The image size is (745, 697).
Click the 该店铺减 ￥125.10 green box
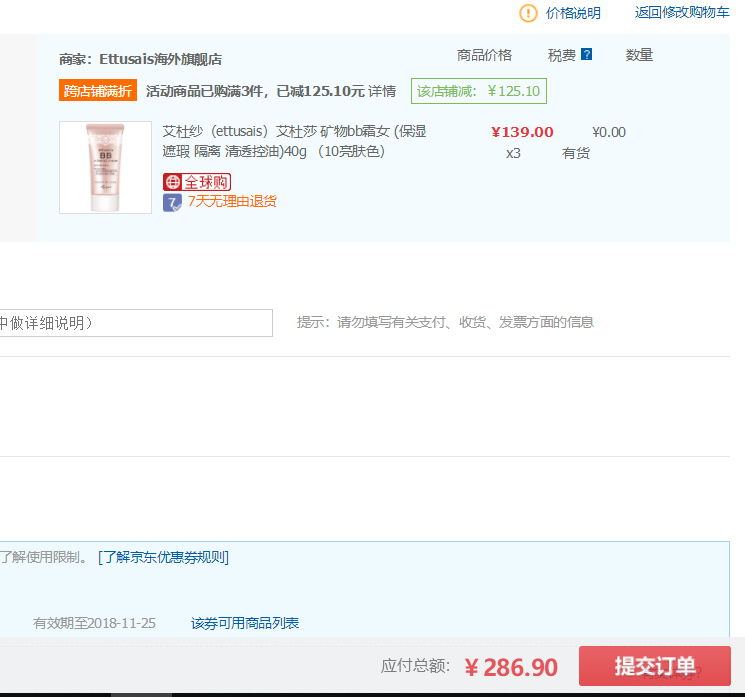(478, 91)
